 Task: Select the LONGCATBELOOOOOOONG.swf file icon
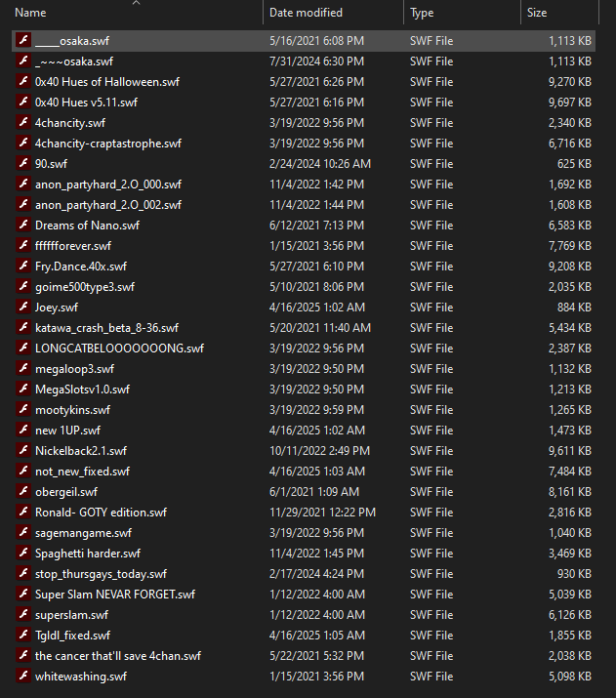[x=23, y=348]
